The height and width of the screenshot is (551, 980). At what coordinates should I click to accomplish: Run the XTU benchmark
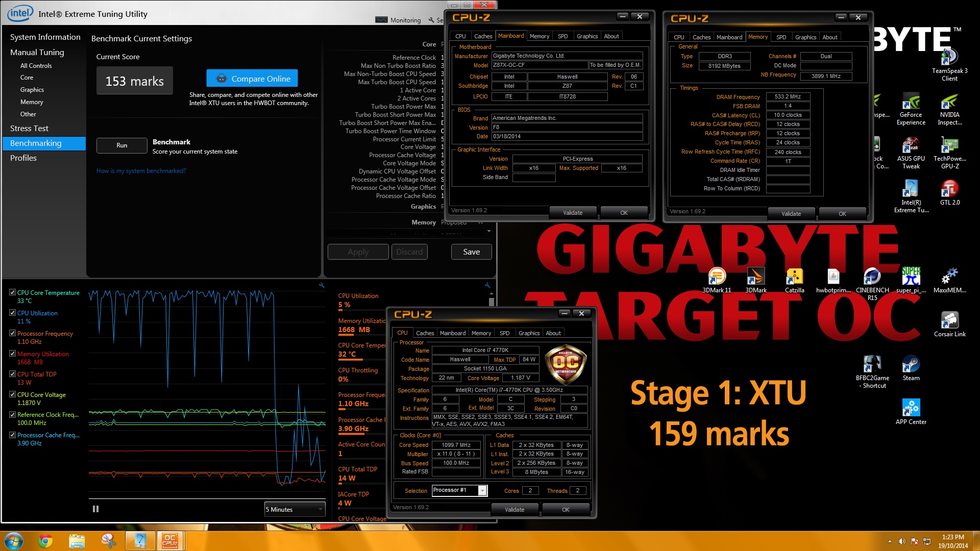pyautogui.click(x=121, y=145)
